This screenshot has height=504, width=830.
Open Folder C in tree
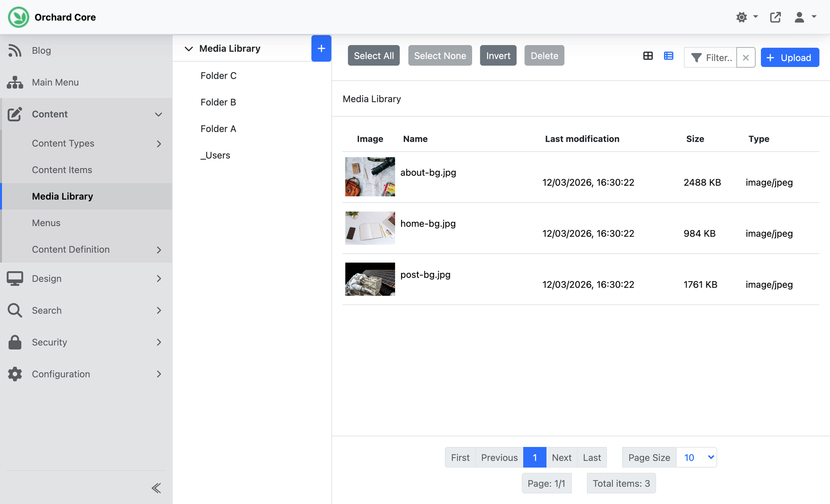point(218,76)
